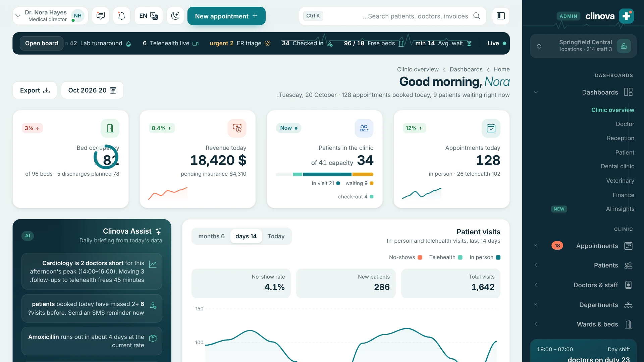Click the Wards & beds door icon
The width and height of the screenshot is (644, 362).
click(x=628, y=324)
